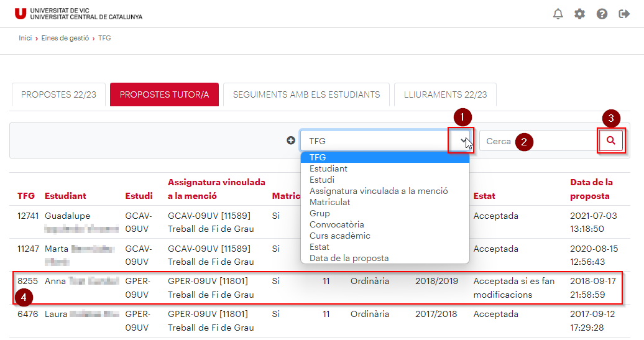The height and width of the screenshot is (340, 644).
Task: Choose Estudiant option in dropdown list
Action: click(385, 168)
